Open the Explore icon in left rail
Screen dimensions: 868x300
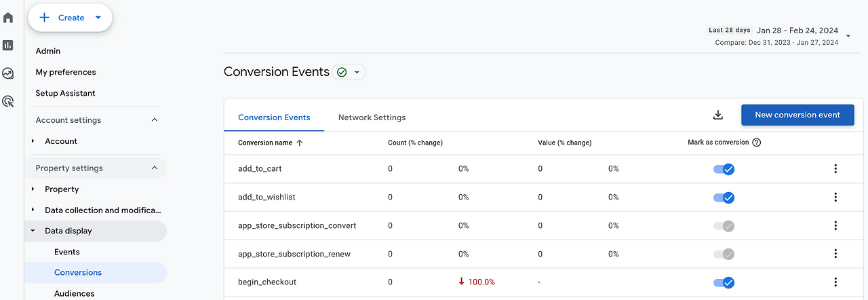click(8, 73)
